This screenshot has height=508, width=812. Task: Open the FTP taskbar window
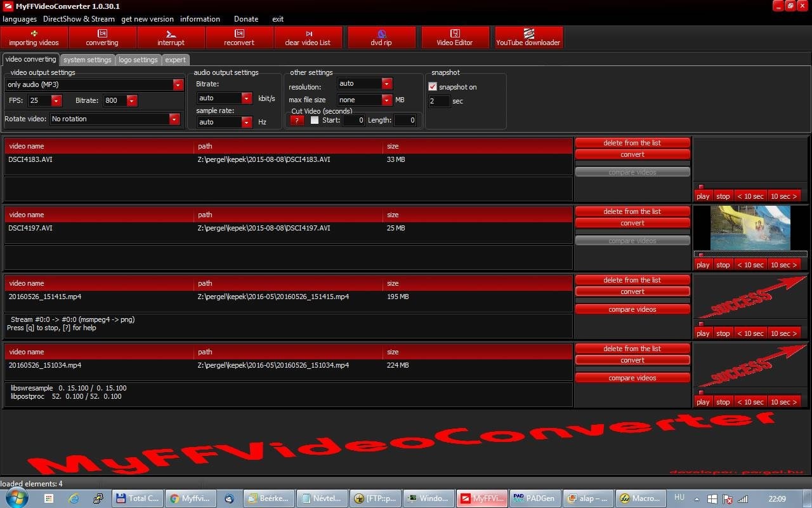click(x=375, y=498)
